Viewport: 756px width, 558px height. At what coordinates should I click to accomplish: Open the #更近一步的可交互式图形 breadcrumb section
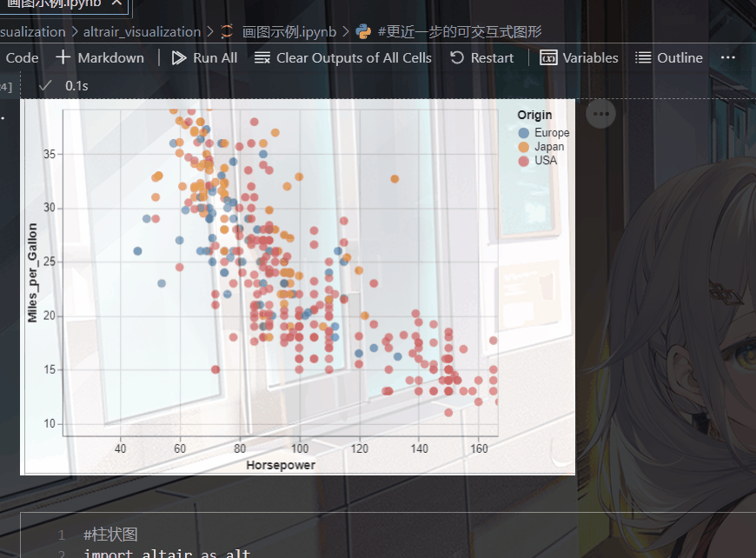tap(460, 32)
